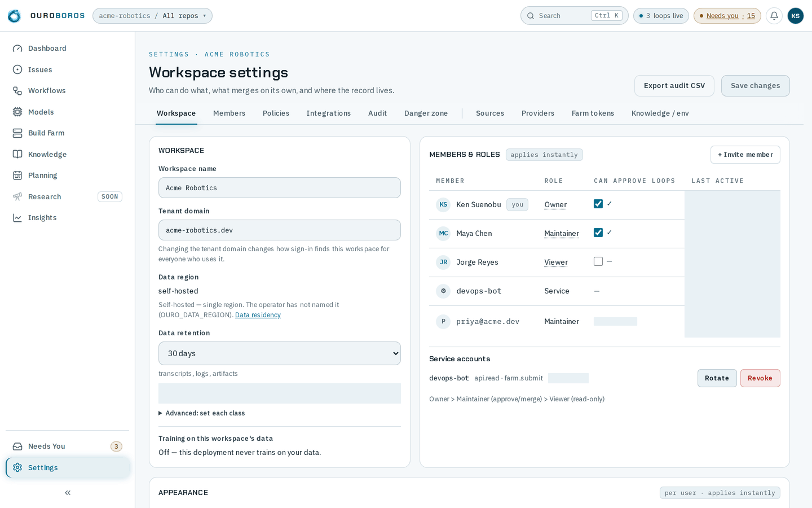The height and width of the screenshot is (508, 812).
Task: Open the Dashboard sidebar icon
Action: 17,49
